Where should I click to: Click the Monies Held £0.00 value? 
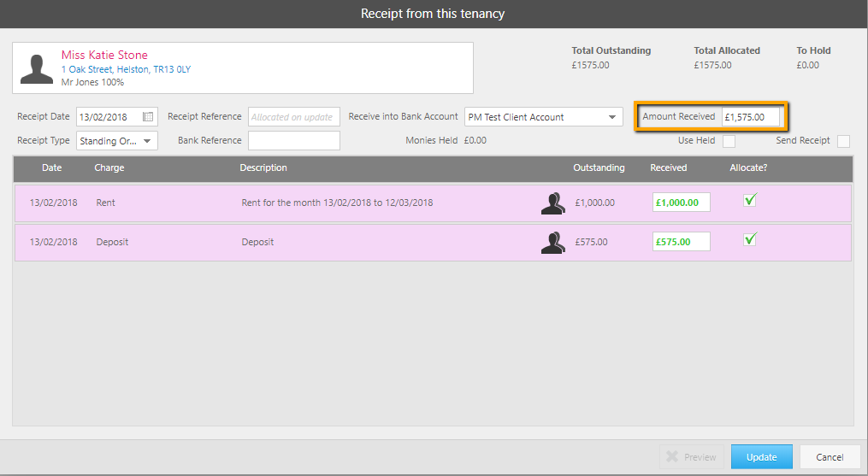(475, 141)
